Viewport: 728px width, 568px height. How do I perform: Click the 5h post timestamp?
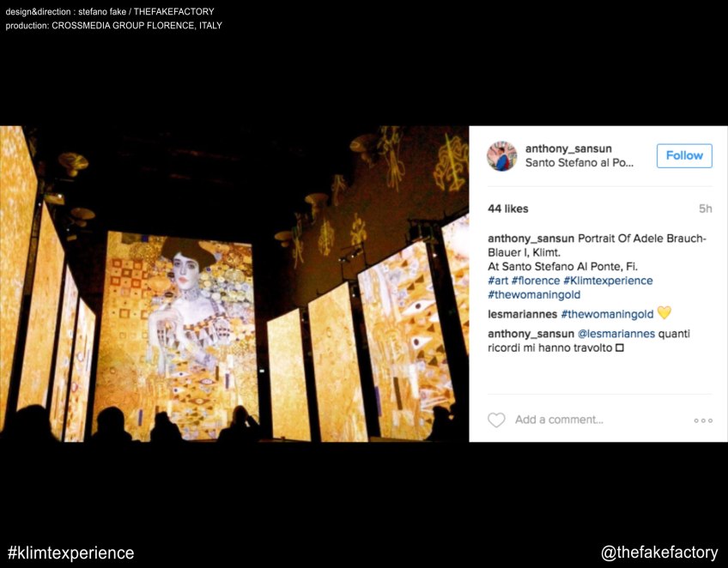click(706, 208)
